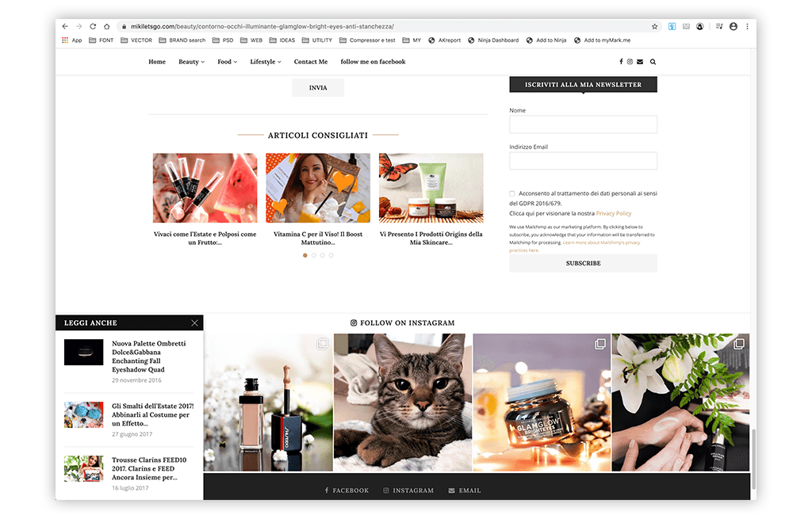The image size is (812, 519).
Task: Open the Origins skincare article thumbnail
Action: [431, 188]
